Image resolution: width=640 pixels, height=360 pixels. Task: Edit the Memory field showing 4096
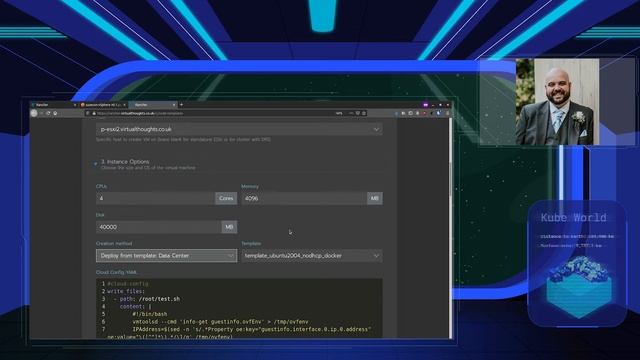click(x=304, y=198)
